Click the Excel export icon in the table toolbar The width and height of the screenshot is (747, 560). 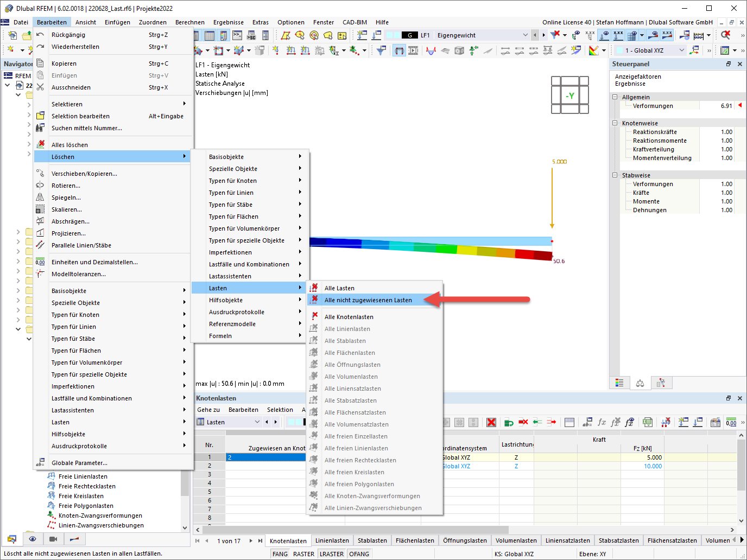[x=647, y=422]
